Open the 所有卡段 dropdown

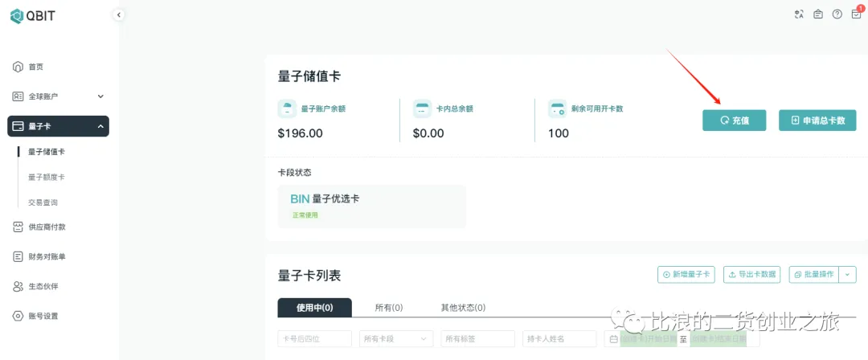click(396, 339)
